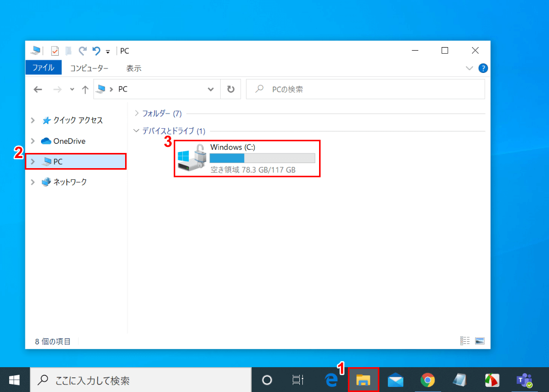549x392 pixels.
Task: Open the recent locations dropdown arrow
Action: [x=72, y=89]
